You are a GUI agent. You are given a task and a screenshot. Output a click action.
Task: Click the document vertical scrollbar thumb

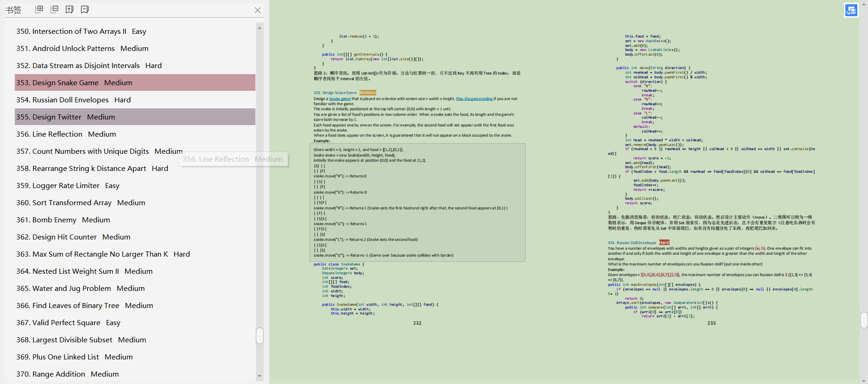[x=864, y=320]
